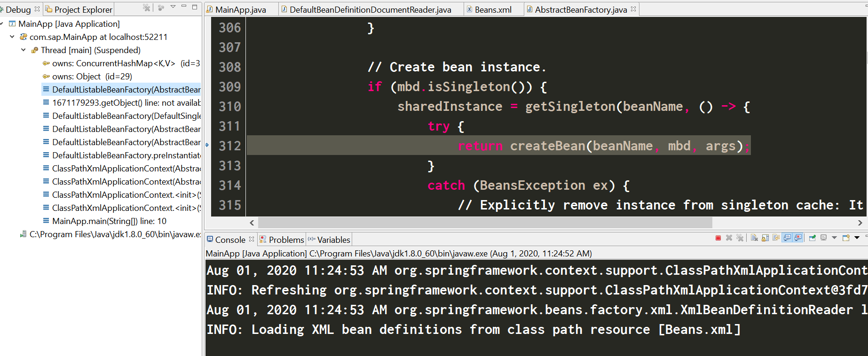
Task: Click the 'try' keyword on line 311
Action: 439,127
